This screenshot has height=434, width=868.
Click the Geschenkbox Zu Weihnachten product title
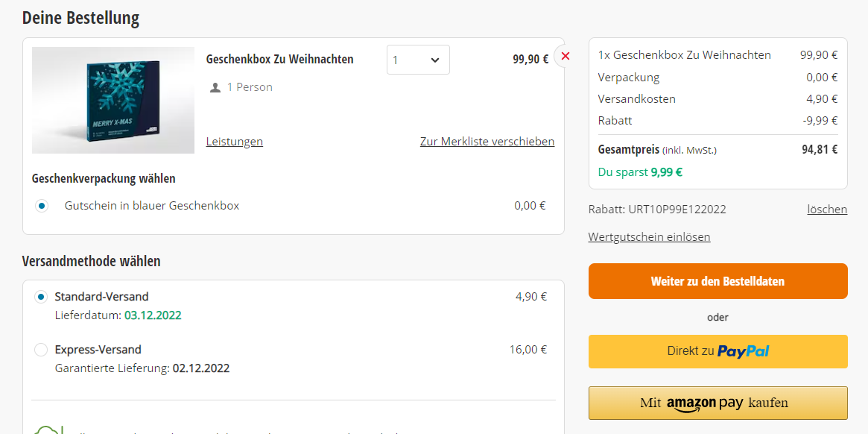click(x=279, y=60)
